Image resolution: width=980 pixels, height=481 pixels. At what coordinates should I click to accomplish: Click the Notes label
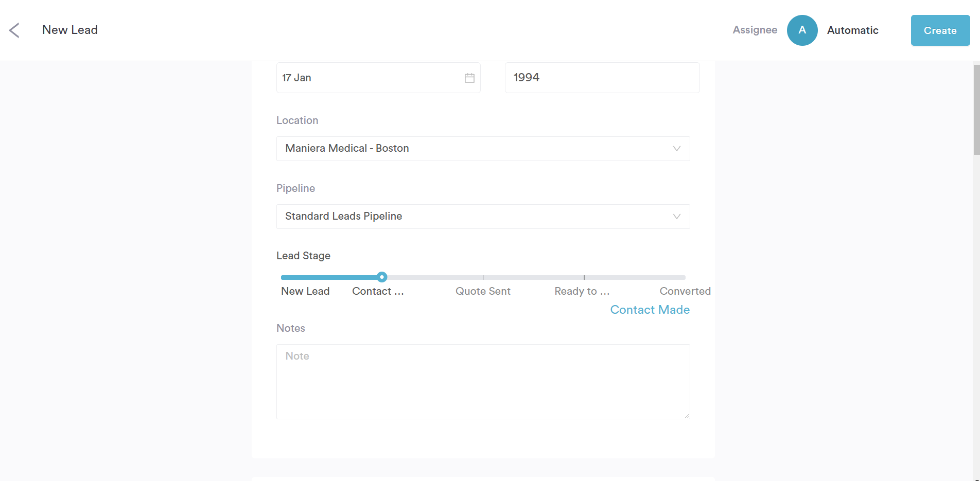(x=291, y=328)
